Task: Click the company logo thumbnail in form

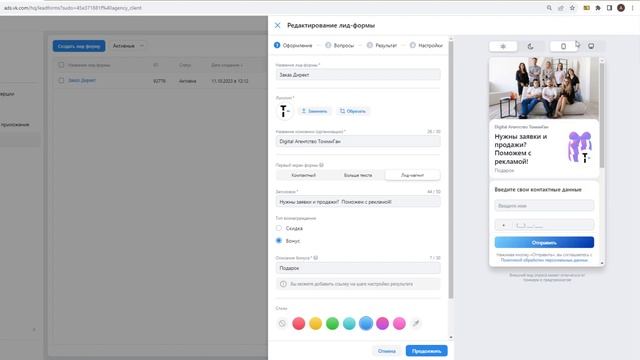Action: tap(284, 111)
